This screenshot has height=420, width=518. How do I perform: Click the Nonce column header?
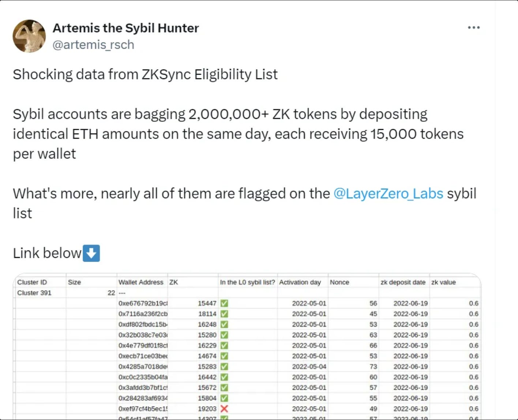339,282
